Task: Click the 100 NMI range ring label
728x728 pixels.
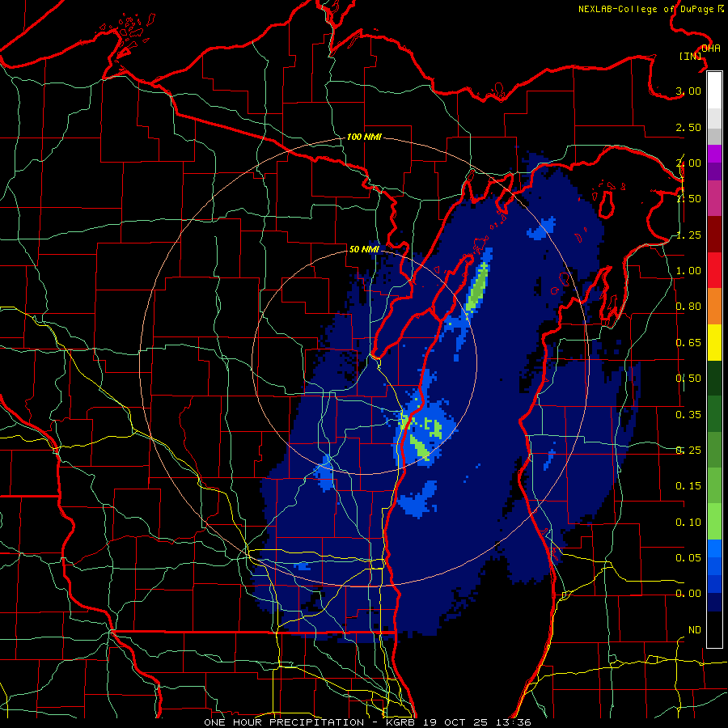Action: (x=364, y=137)
